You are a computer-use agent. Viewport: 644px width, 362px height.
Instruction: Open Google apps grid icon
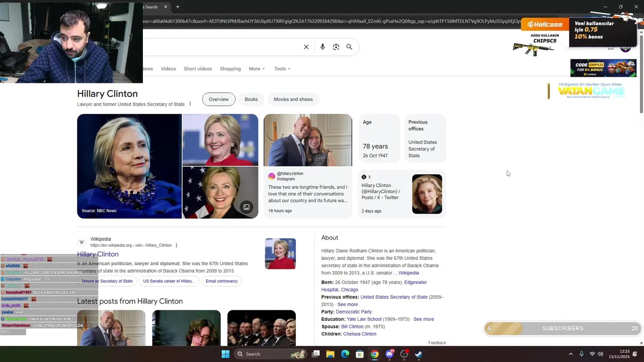pos(611,49)
